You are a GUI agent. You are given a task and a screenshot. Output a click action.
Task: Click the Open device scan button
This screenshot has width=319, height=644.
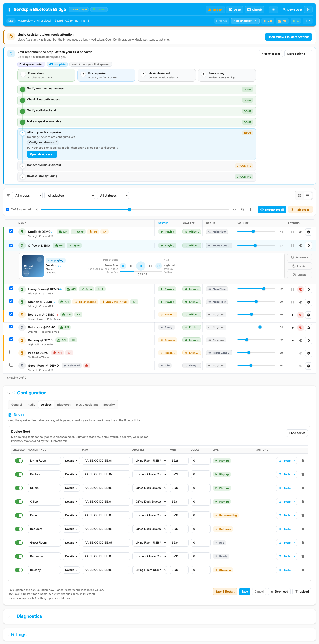(x=42, y=154)
